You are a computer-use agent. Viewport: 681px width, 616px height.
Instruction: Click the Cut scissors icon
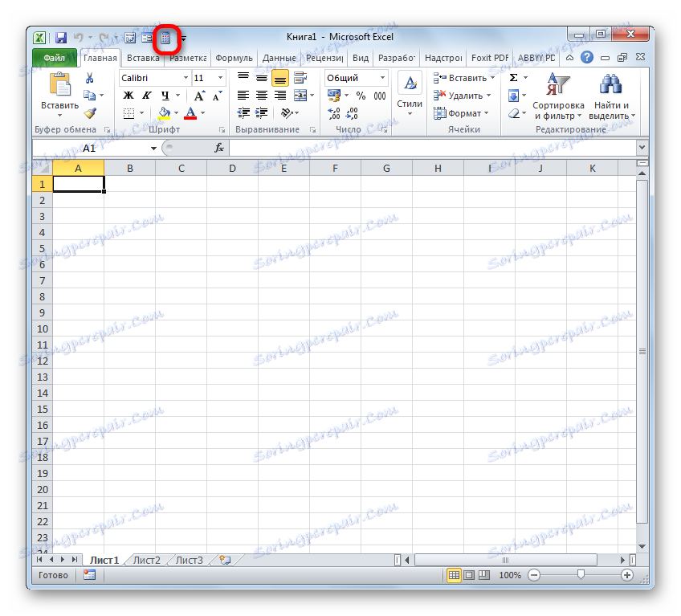coord(89,78)
